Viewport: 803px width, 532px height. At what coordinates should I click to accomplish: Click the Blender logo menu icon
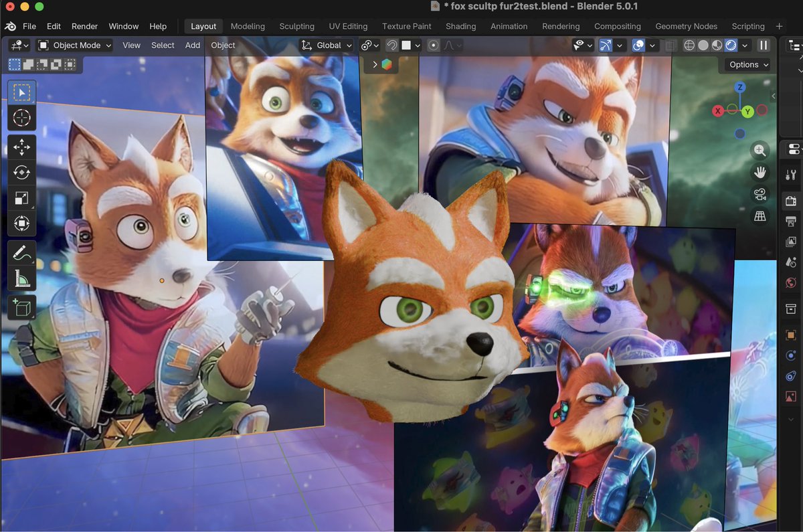(10, 26)
